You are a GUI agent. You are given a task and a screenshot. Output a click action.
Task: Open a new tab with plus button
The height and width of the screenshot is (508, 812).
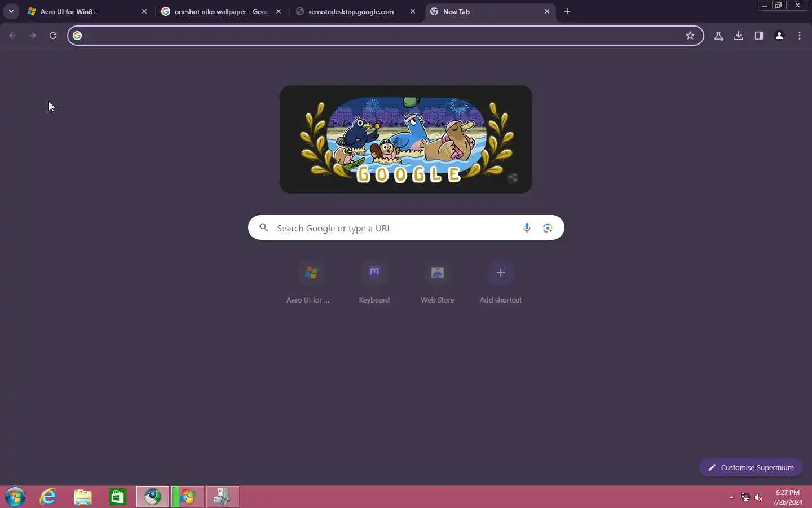[567, 11]
